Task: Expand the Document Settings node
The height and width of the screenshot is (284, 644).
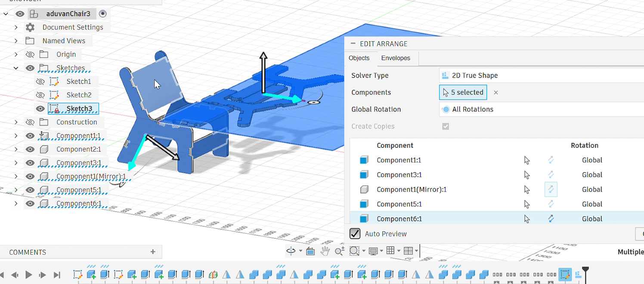Action: click(16, 27)
